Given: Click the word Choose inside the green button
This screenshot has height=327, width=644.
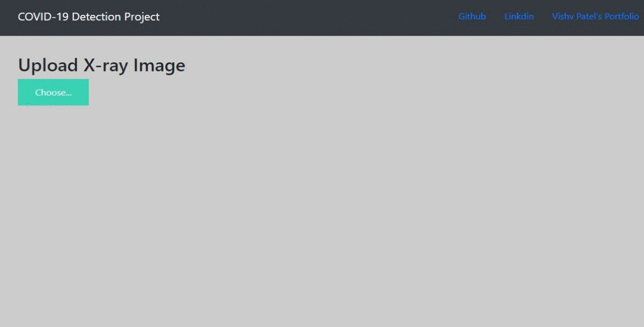Looking at the screenshot, I should tap(50, 93).
